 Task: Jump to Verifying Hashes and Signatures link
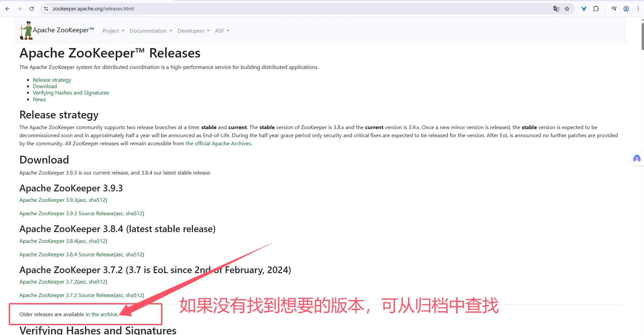[71, 93]
